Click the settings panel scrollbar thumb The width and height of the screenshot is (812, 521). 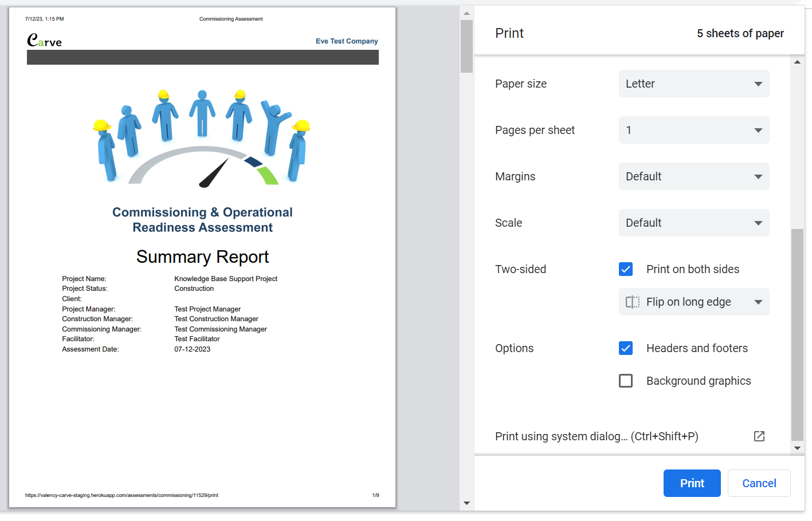(x=797, y=334)
